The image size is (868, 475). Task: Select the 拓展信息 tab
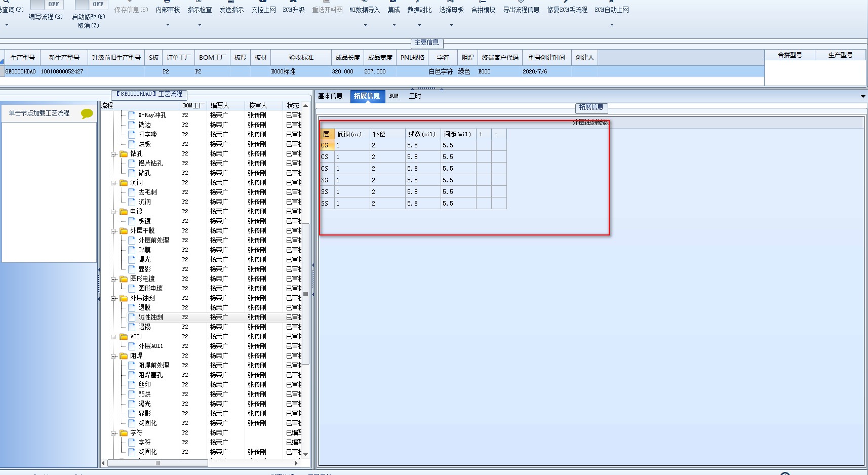[367, 96]
